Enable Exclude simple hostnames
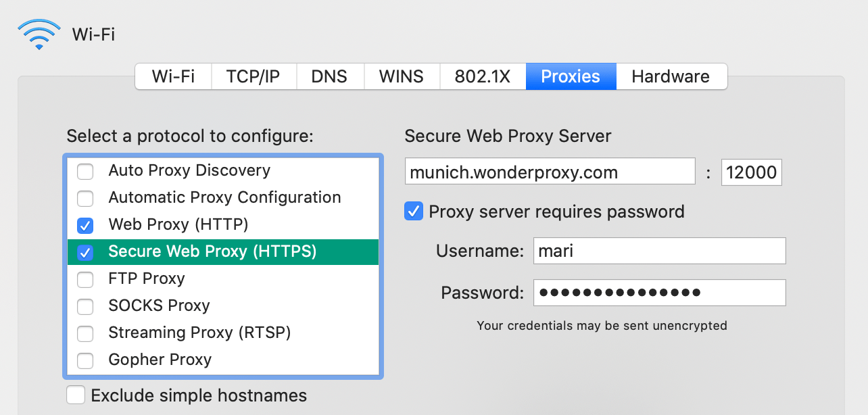The width and height of the screenshot is (868, 415). (76, 395)
